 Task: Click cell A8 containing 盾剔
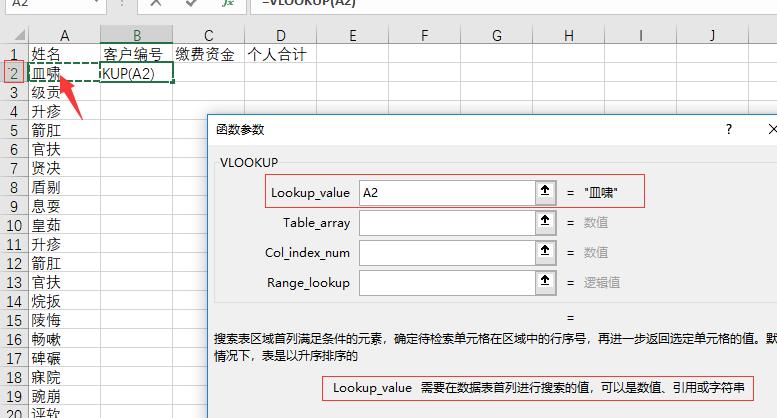[x=64, y=187]
